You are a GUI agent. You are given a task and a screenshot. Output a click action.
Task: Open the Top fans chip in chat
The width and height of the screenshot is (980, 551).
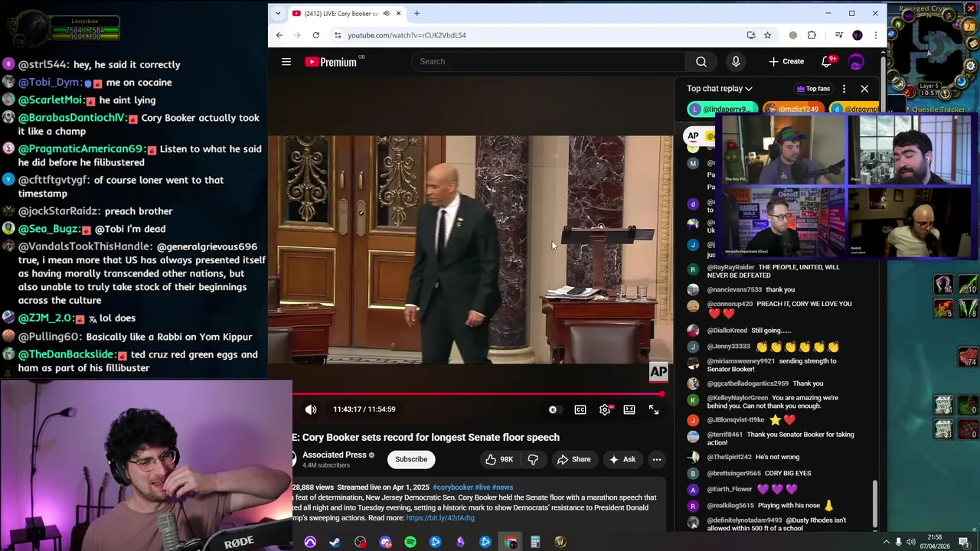coord(813,89)
